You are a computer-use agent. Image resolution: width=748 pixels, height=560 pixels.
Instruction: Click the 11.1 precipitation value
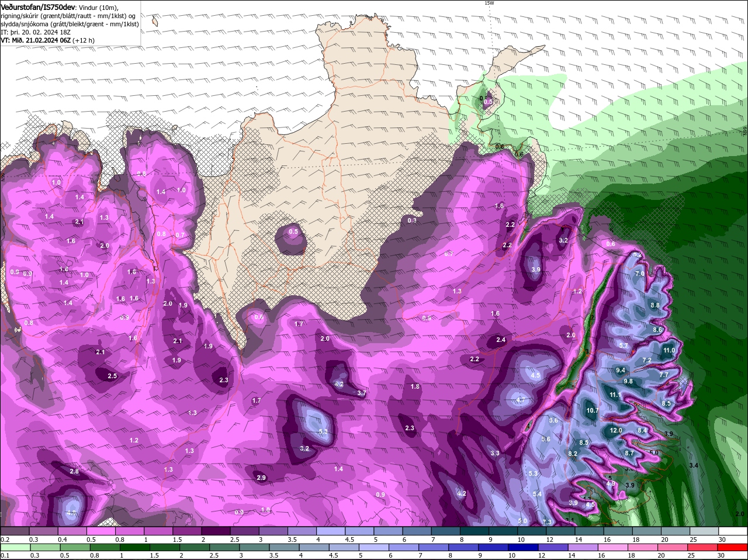click(x=615, y=395)
